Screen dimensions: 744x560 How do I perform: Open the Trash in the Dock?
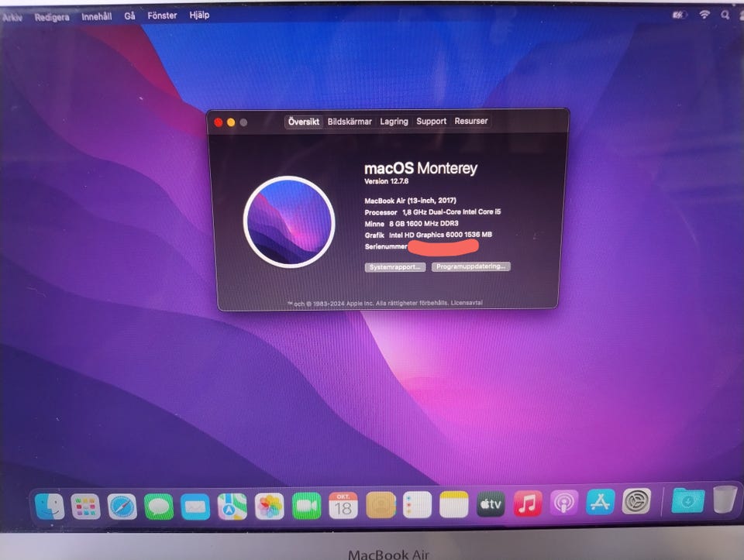click(x=725, y=499)
